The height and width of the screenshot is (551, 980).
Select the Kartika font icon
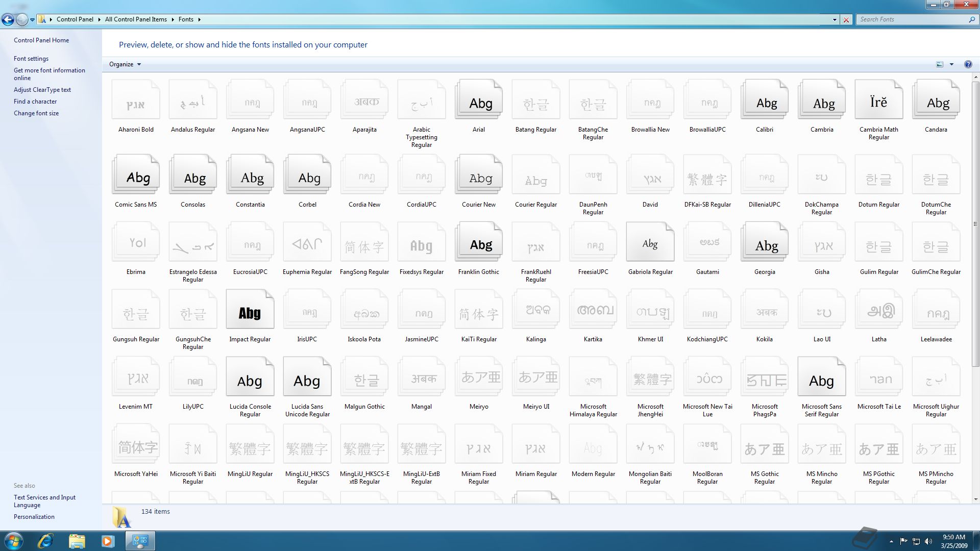[x=593, y=309]
